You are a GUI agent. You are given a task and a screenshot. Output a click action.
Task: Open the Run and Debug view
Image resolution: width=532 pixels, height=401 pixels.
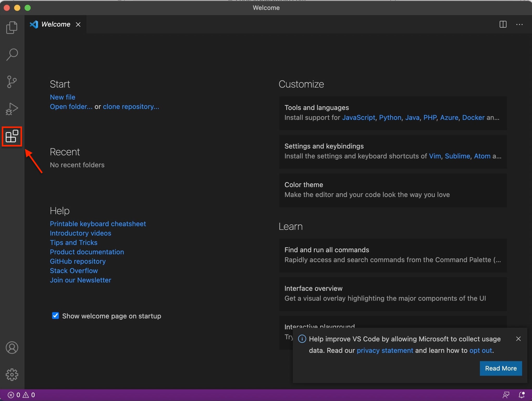click(x=12, y=109)
